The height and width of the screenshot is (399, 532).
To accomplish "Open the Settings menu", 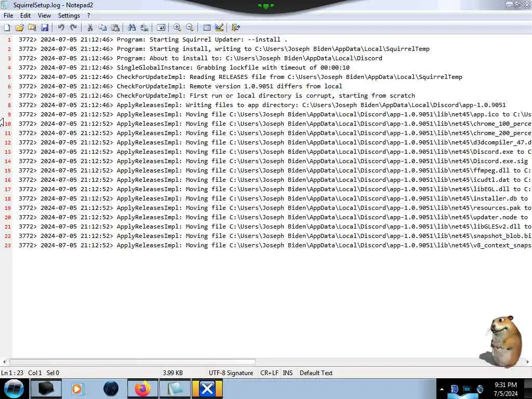I will (x=69, y=16).
